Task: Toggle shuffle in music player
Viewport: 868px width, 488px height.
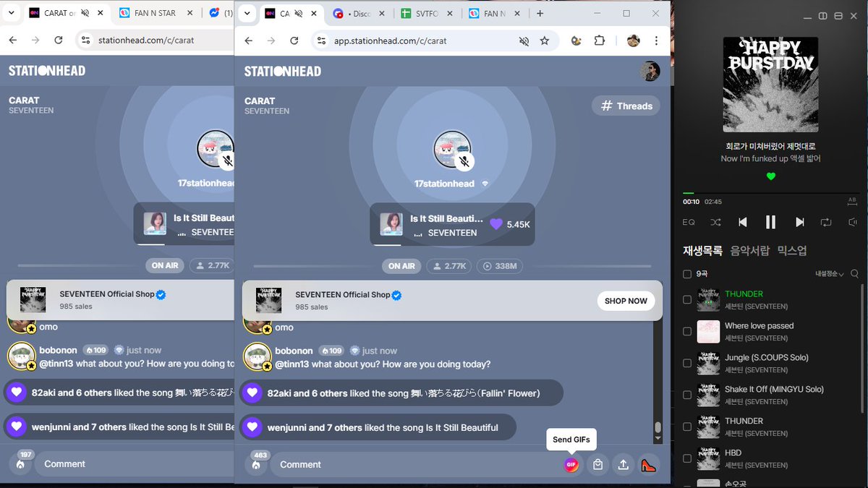Action: tap(715, 222)
